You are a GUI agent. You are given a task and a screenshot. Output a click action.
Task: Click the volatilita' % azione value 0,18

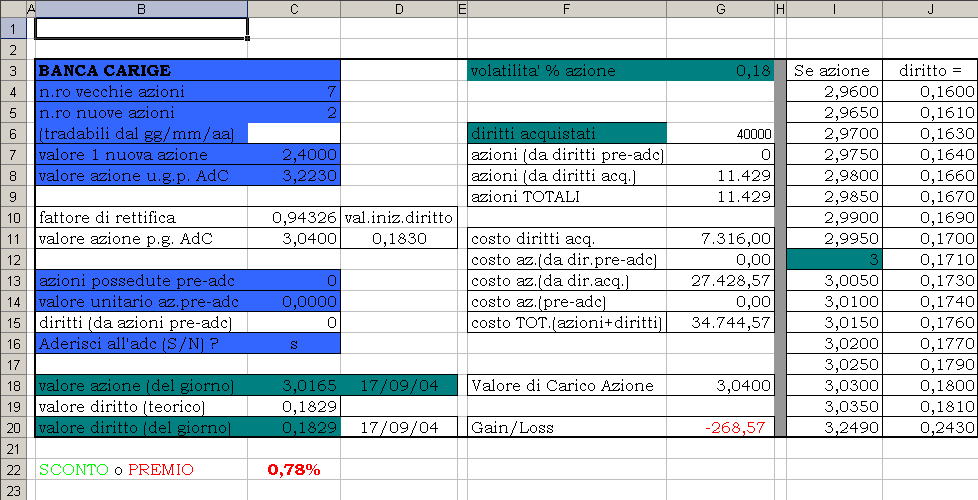point(721,71)
